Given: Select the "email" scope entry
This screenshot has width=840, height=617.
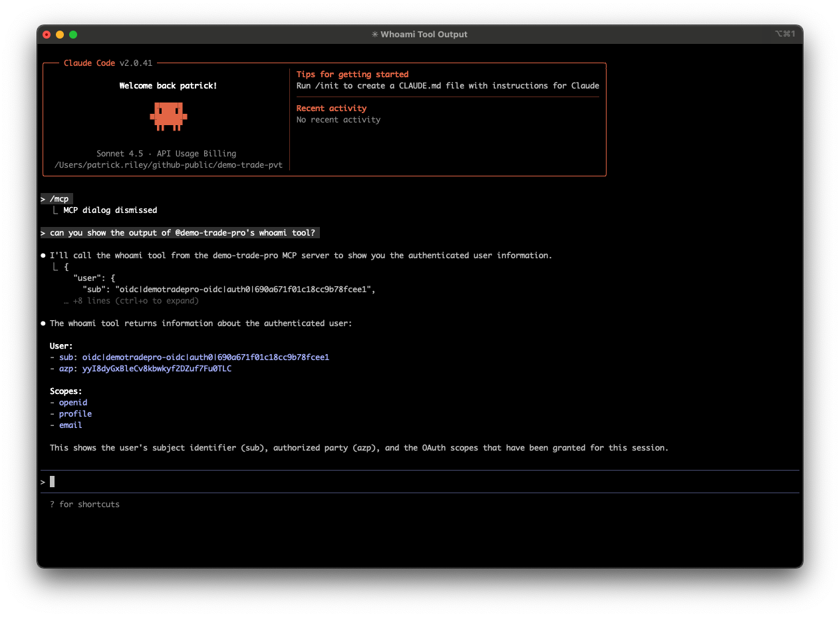Looking at the screenshot, I should click(x=70, y=425).
